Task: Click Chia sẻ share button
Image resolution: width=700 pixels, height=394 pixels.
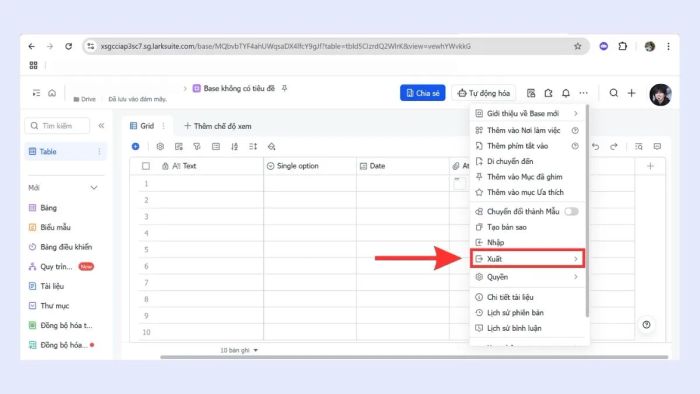Action: click(422, 93)
